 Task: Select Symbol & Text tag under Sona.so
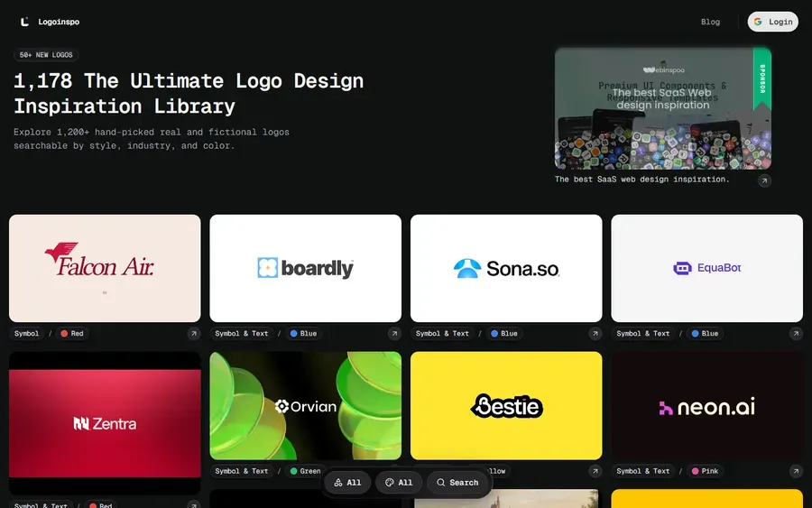442,334
